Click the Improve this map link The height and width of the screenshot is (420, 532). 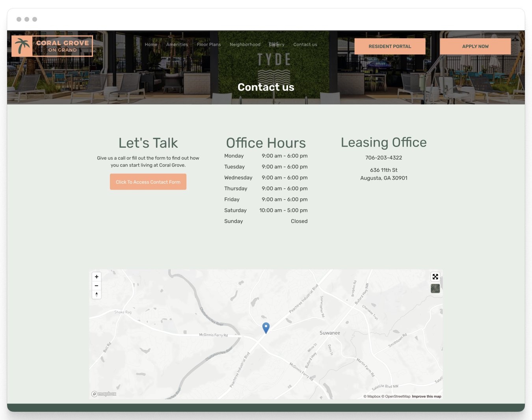click(426, 396)
